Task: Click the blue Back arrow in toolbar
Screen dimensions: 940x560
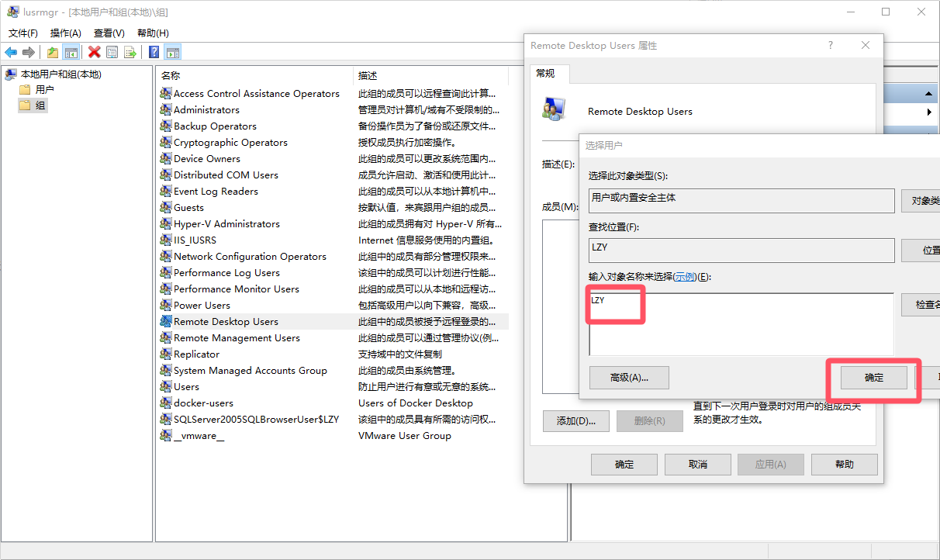Action: click(x=11, y=52)
